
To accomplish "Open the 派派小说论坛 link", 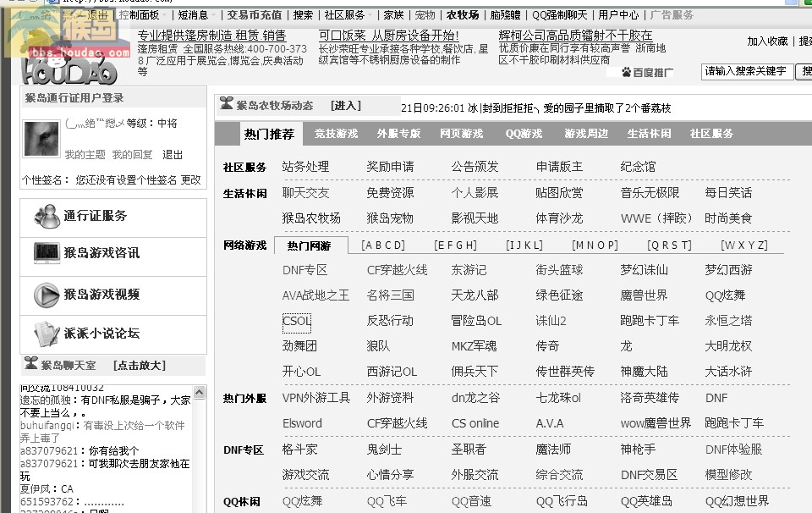I will (x=101, y=334).
